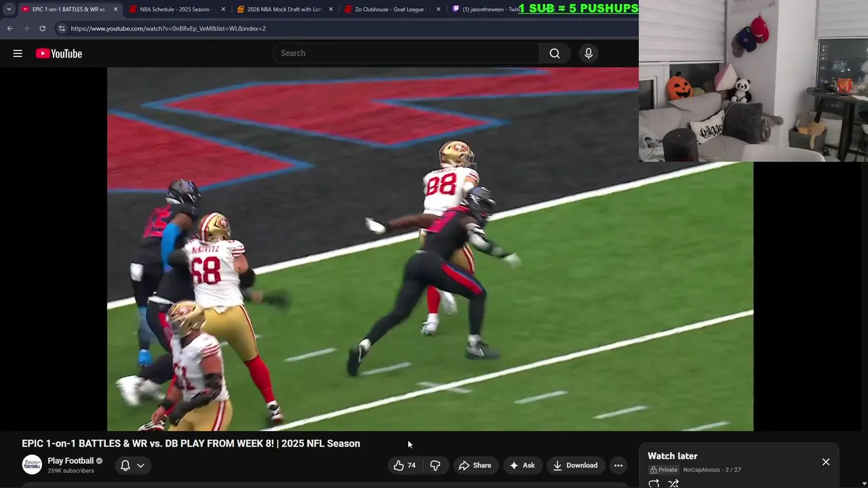Click the Private playlist label

point(664,470)
